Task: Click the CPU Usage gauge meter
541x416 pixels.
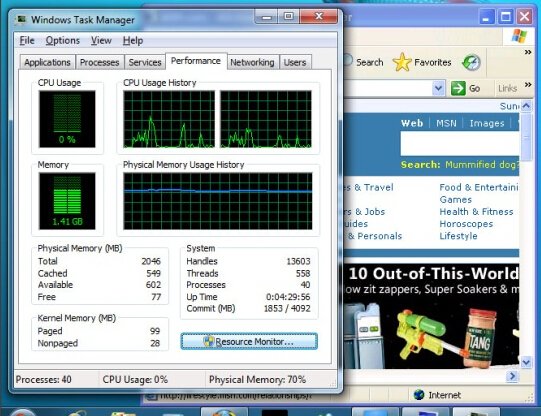Action: 67,119
